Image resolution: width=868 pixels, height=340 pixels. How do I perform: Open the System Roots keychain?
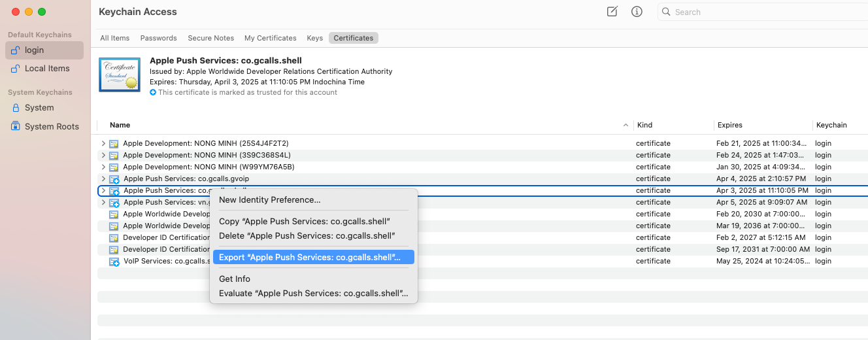51,127
